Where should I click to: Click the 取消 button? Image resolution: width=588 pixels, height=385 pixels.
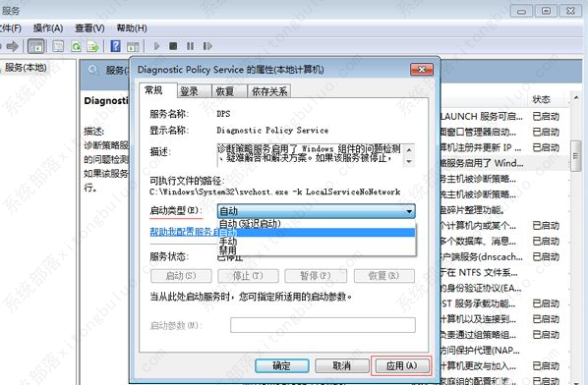click(341, 365)
